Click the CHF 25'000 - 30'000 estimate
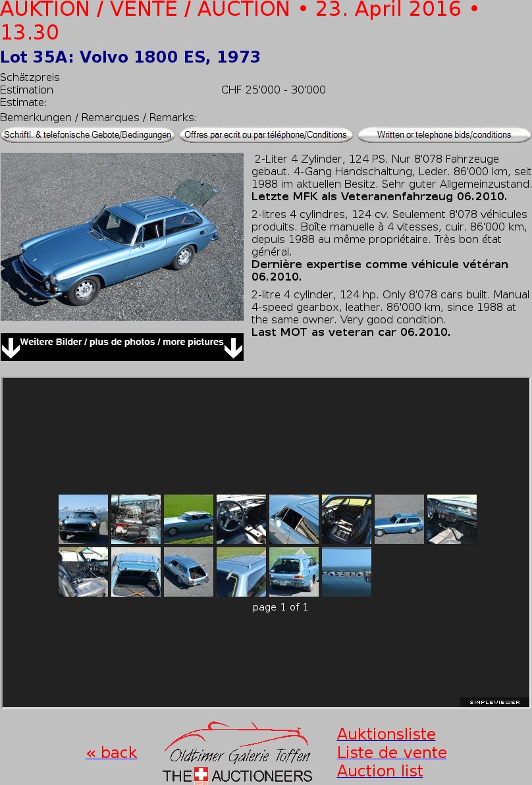The image size is (532, 785). pyautogui.click(x=273, y=90)
